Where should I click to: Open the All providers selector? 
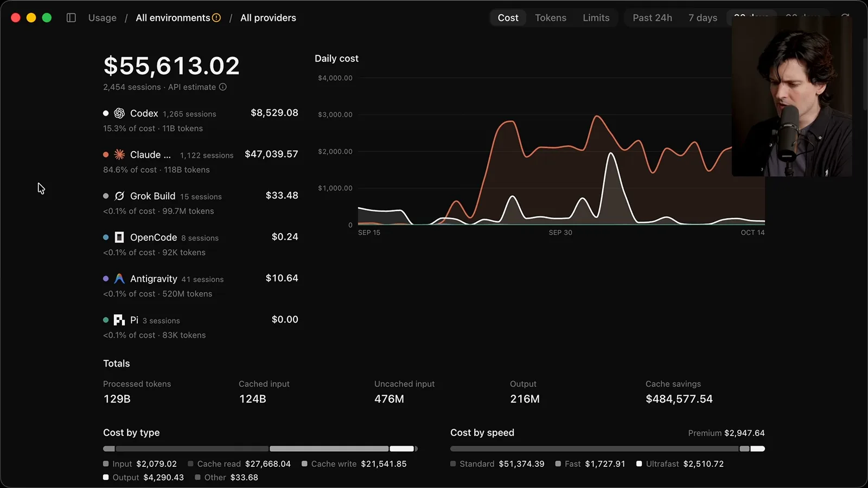268,18
